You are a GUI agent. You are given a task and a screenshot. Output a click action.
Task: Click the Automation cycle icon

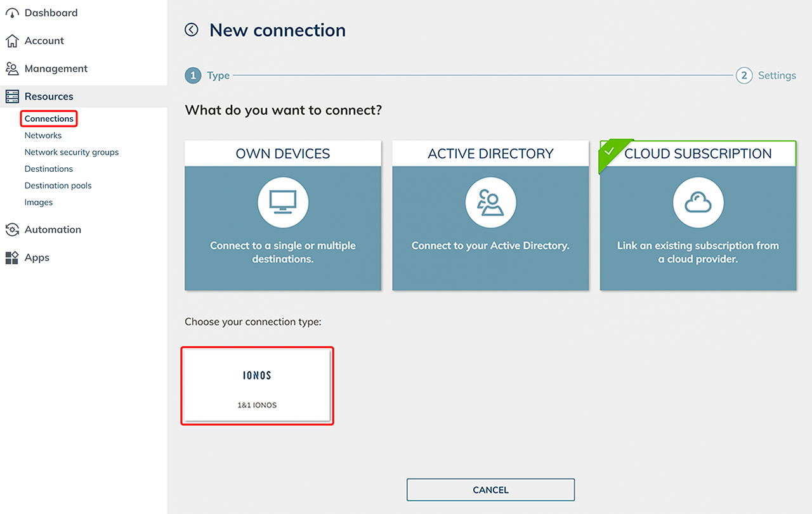pyautogui.click(x=12, y=229)
